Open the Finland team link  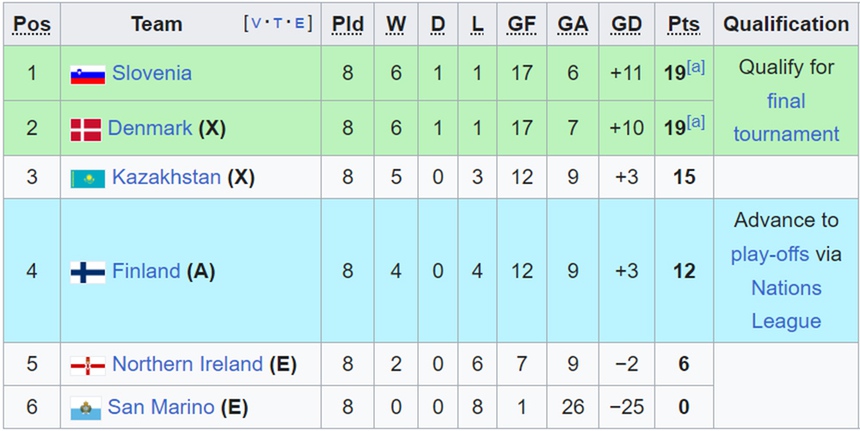tap(146, 271)
